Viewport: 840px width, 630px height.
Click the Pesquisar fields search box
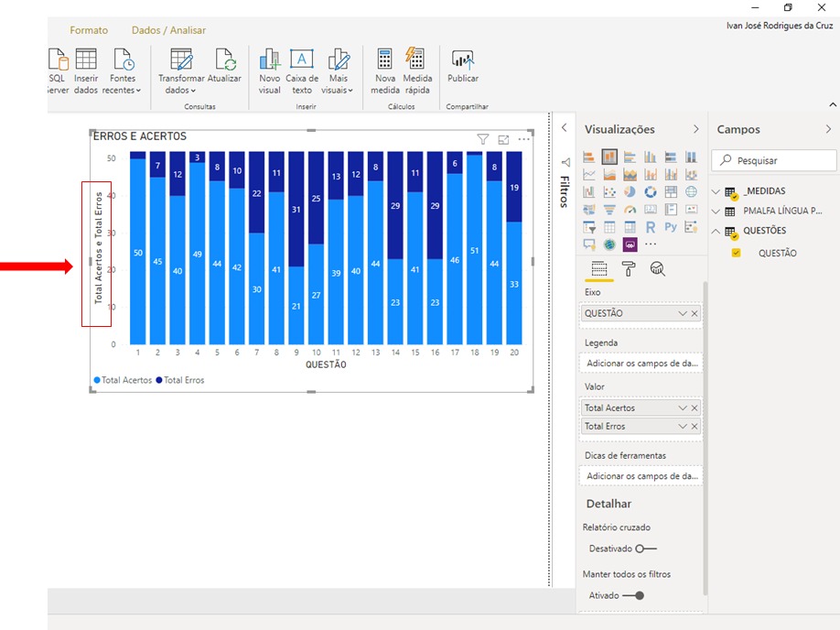pyautogui.click(x=774, y=160)
